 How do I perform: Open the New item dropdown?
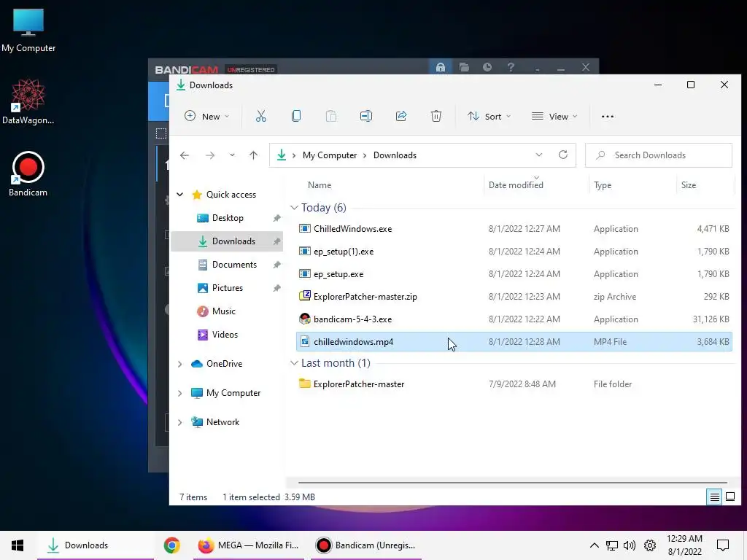point(206,116)
